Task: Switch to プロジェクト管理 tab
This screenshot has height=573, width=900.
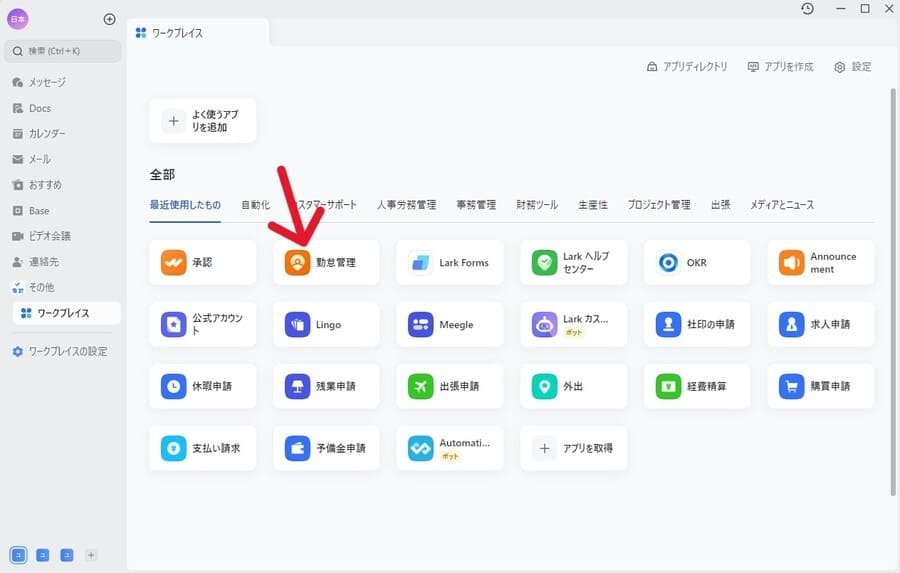Action: [659, 205]
